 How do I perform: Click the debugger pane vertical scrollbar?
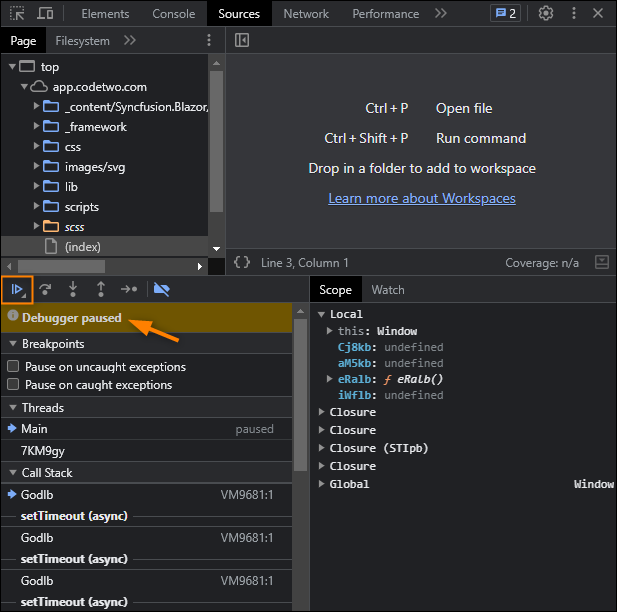(300, 395)
